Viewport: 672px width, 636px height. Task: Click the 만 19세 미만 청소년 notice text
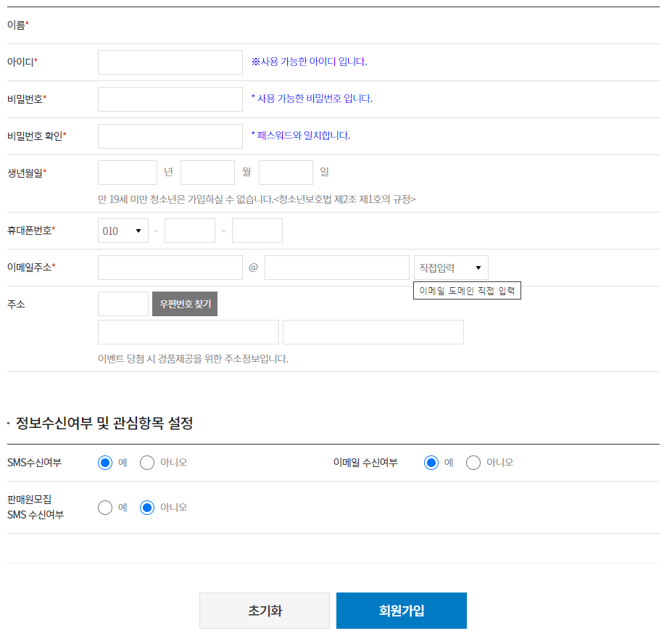257,199
